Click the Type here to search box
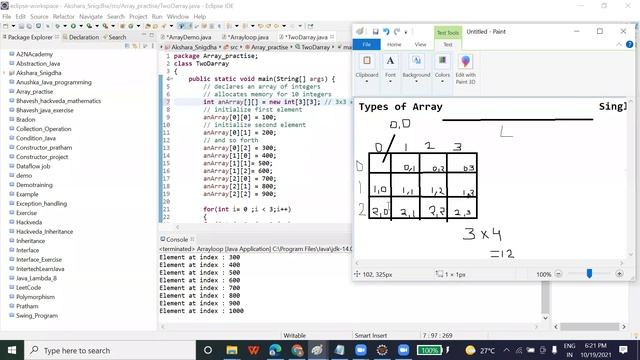This screenshot has width=640, height=360. click(110, 350)
